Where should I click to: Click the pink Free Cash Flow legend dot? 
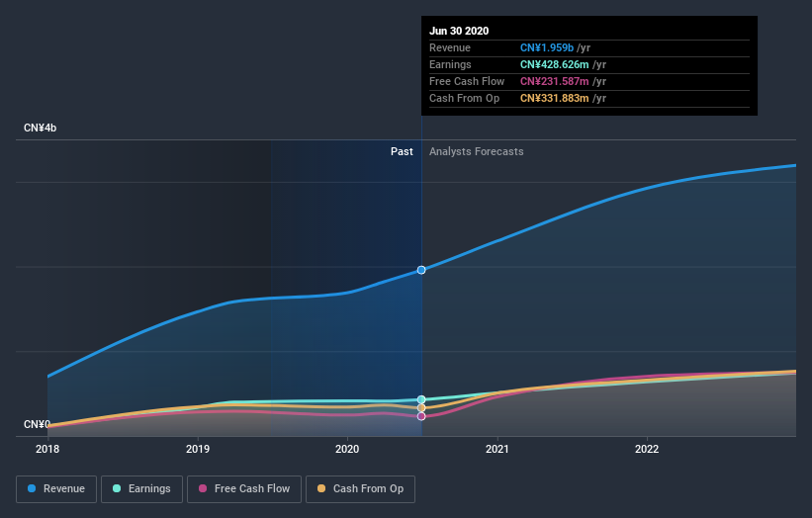tap(203, 488)
